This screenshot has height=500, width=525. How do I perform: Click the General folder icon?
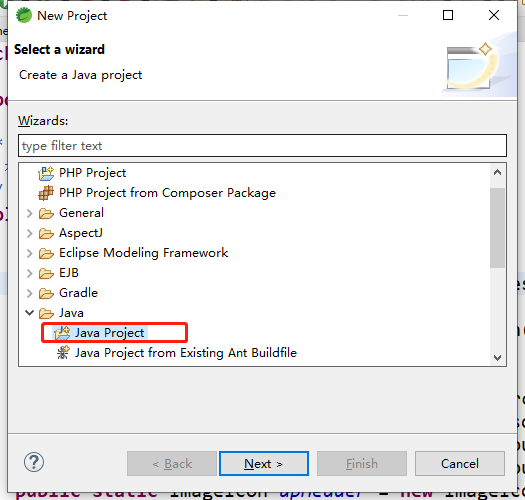(x=46, y=213)
